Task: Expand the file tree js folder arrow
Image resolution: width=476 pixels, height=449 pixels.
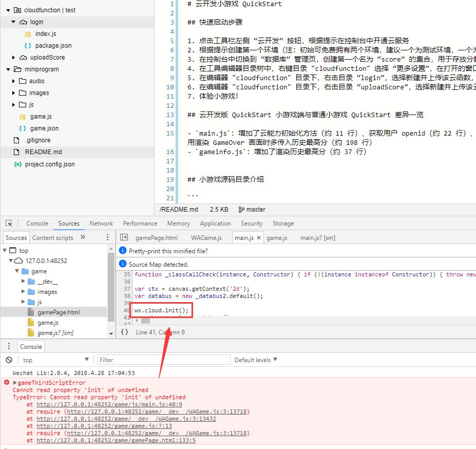Action: coord(13,105)
